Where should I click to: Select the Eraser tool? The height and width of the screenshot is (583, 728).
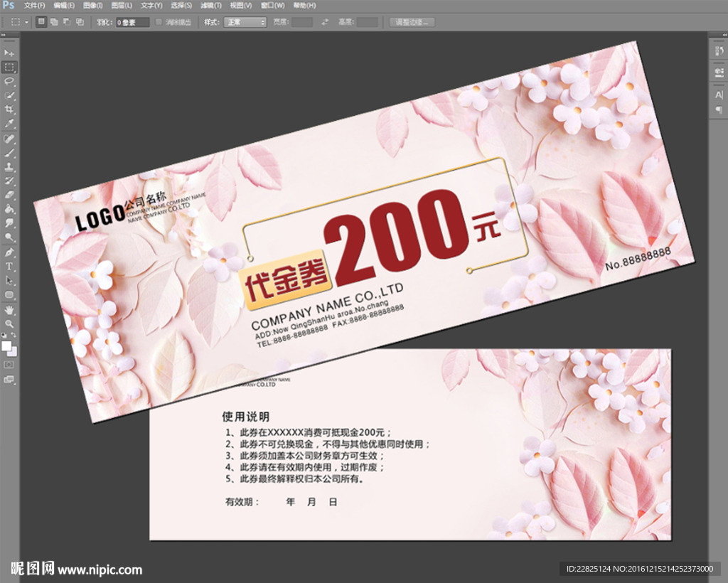pos(9,195)
